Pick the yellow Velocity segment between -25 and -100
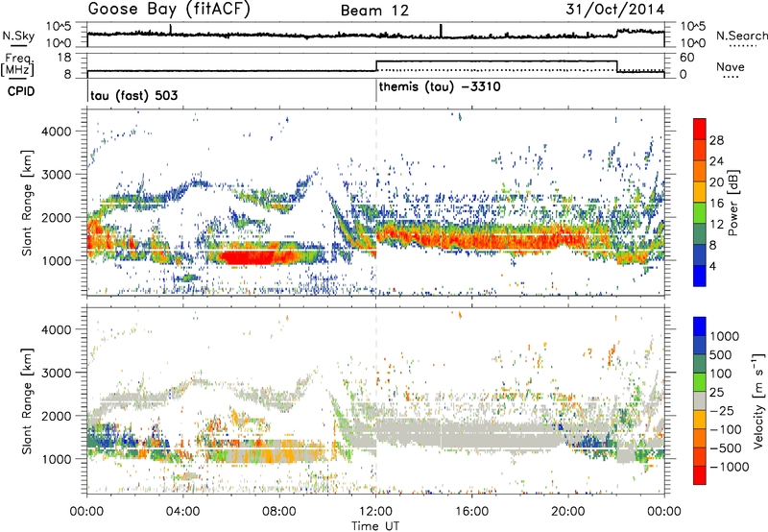This screenshot has width=768, height=532. click(x=700, y=420)
